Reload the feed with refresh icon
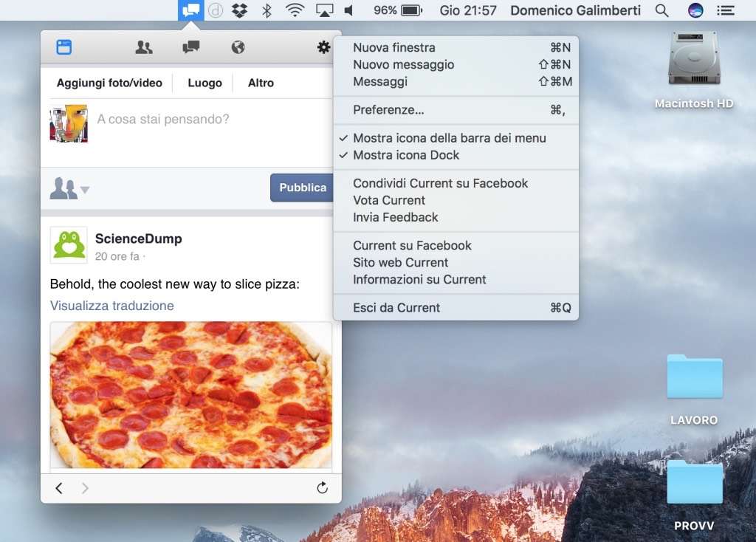756x542 pixels. (x=322, y=487)
